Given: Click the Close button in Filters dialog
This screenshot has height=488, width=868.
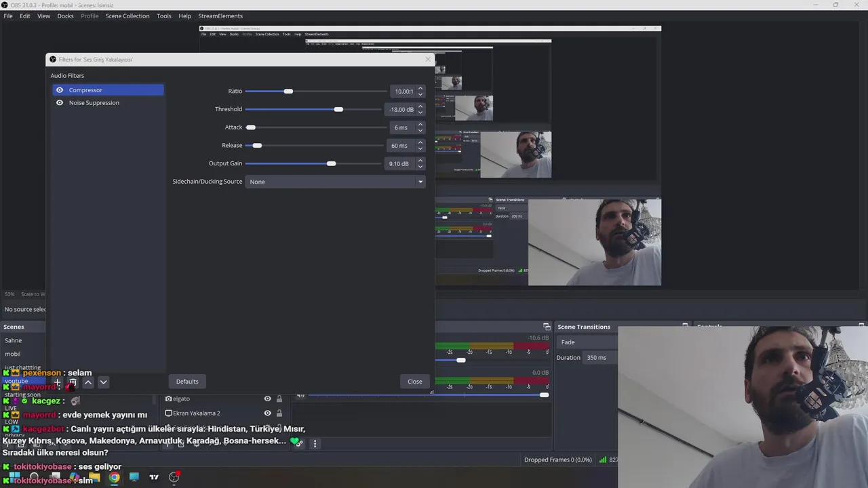Looking at the screenshot, I should click(x=415, y=382).
